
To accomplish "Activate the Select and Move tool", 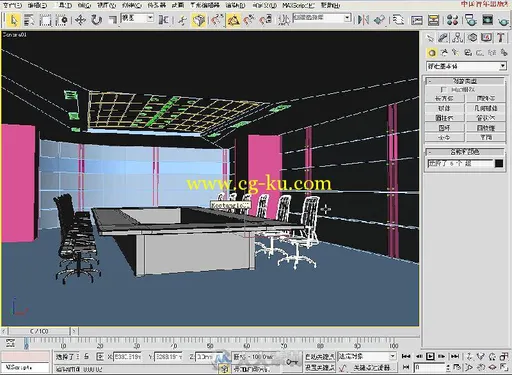I will (80, 20).
